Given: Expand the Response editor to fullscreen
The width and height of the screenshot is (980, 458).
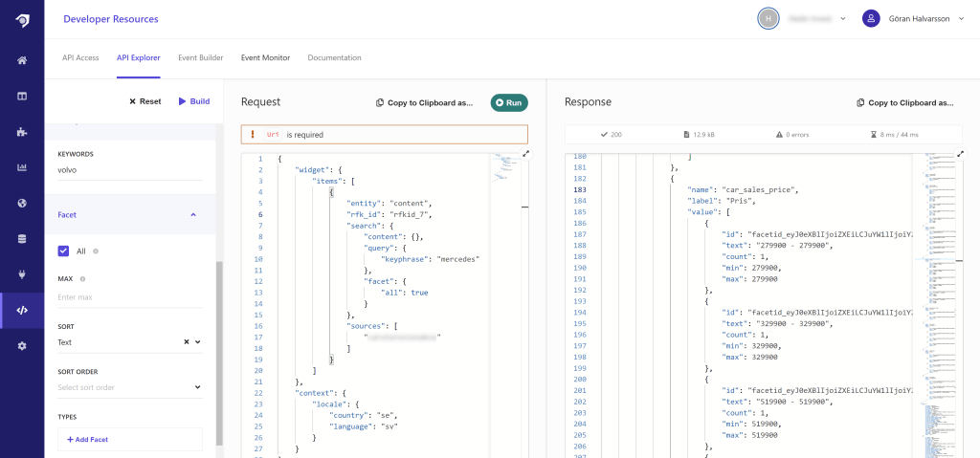Looking at the screenshot, I should (x=961, y=154).
